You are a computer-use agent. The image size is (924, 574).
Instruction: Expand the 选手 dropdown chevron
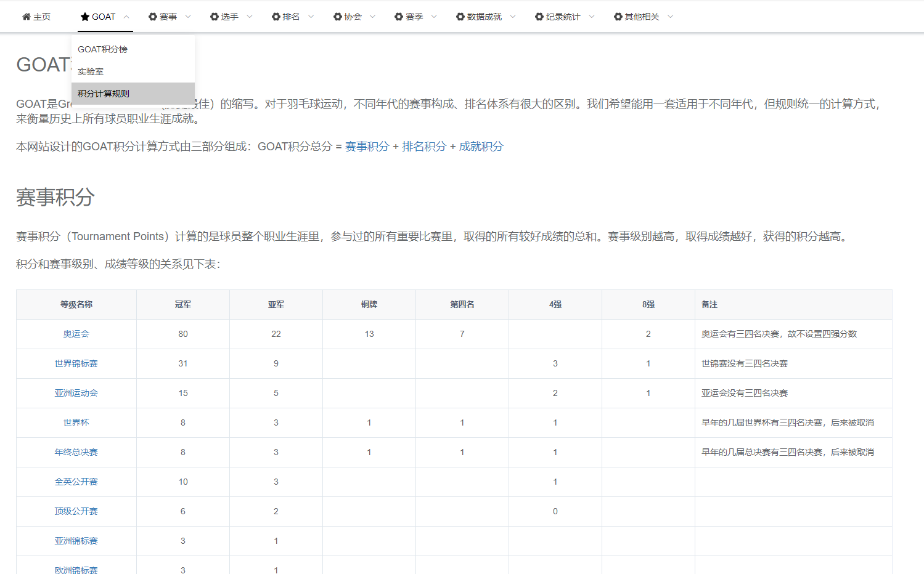coord(250,17)
